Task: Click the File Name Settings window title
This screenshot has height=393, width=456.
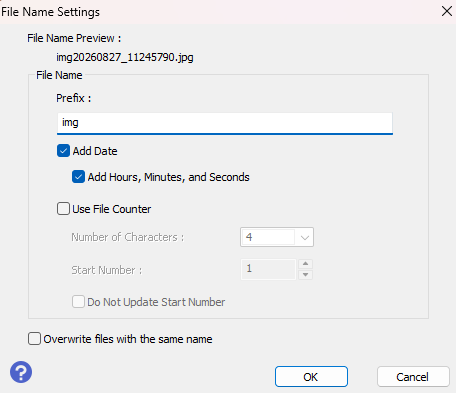Action: pos(50,12)
